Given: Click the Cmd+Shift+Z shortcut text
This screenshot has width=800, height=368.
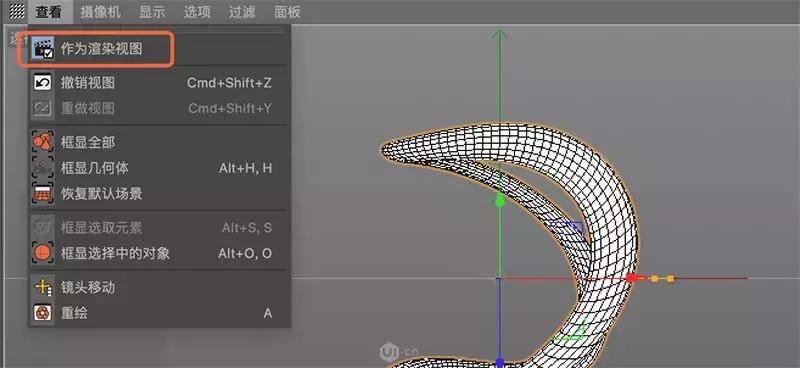Looking at the screenshot, I should coord(230,83).
